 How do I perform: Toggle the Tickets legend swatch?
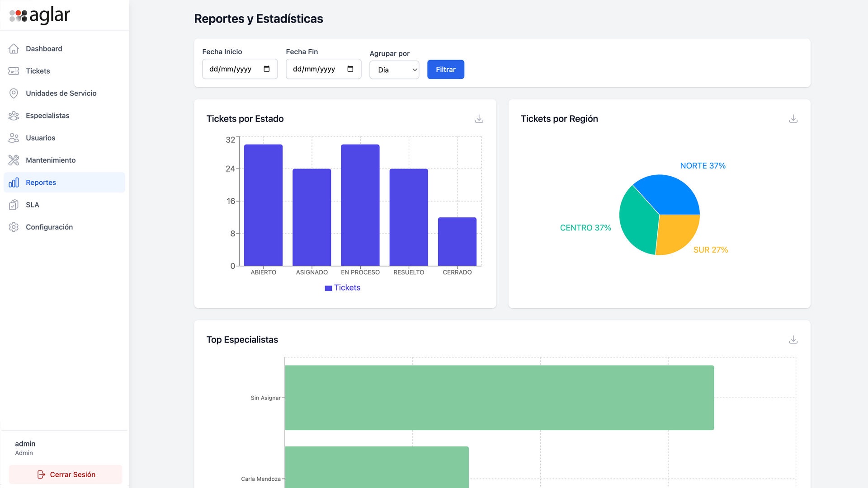(x=329, y=288)
